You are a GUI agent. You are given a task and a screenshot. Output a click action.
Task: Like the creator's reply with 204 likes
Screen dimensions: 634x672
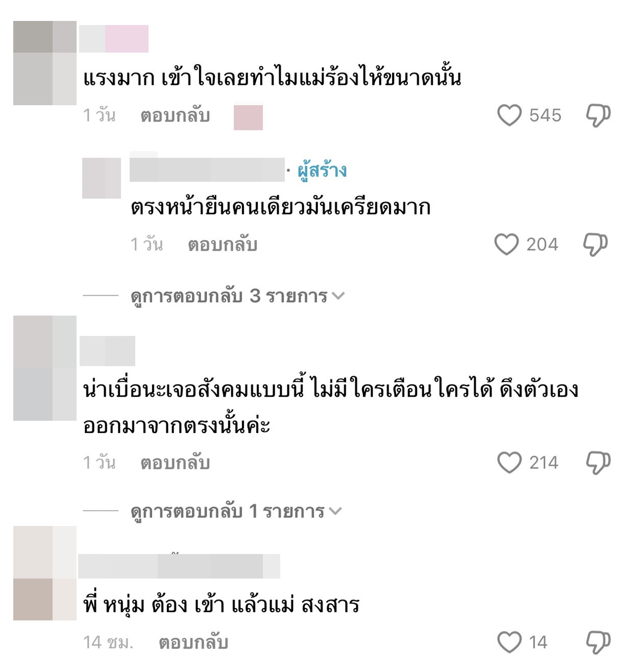(x=506, y=244)
